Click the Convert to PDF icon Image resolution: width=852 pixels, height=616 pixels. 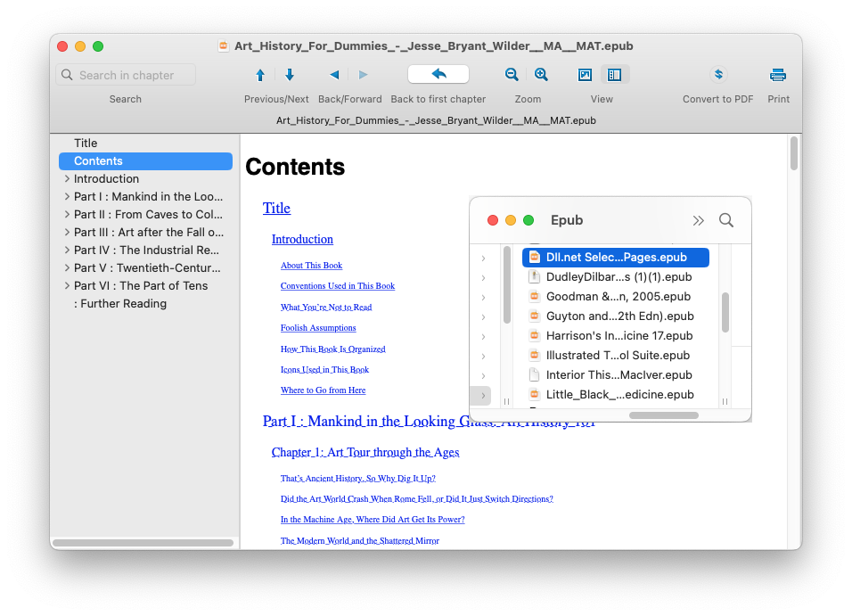click(718, 75)
